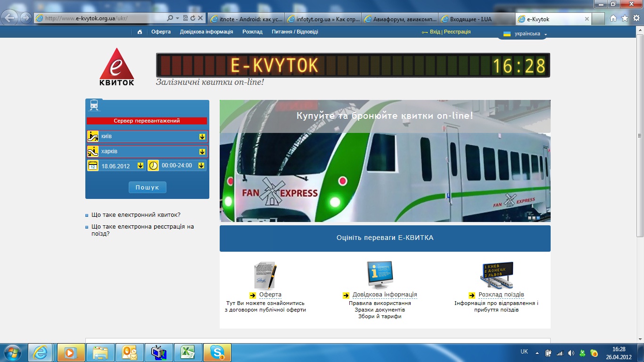Open Питання / Відповіді menu item

(x=295, y=32)
